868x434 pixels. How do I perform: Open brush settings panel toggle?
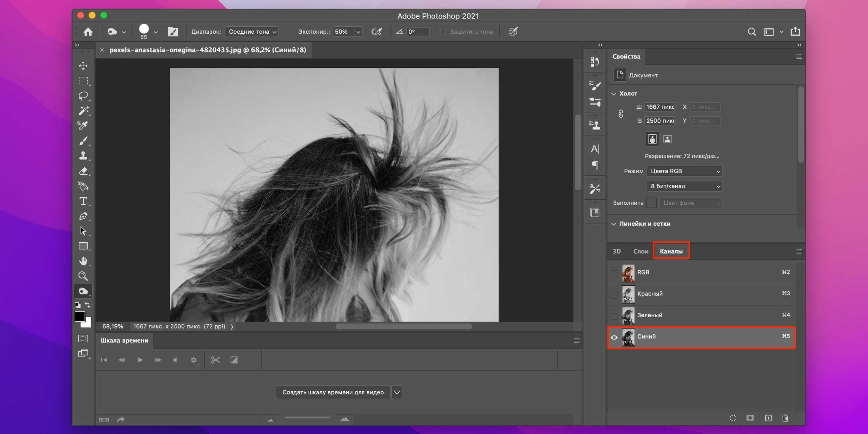pos(173,32)
